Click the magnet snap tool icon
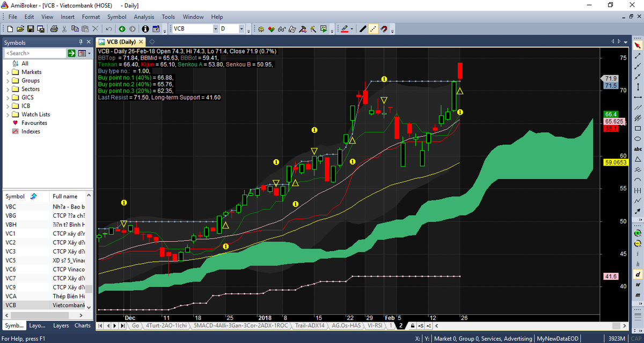Image resolution: width=644 pixels, height=343 pixels. coord(384,29)
